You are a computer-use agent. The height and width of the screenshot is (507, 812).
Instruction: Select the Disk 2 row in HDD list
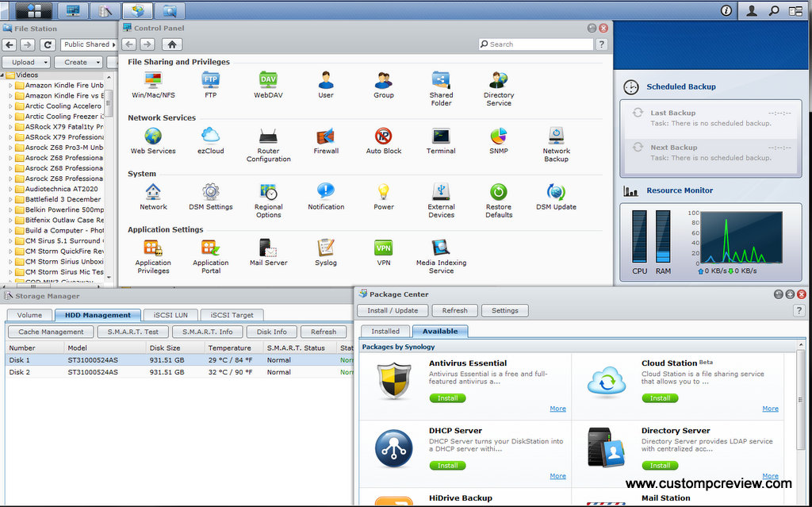[x=179, y=372]
